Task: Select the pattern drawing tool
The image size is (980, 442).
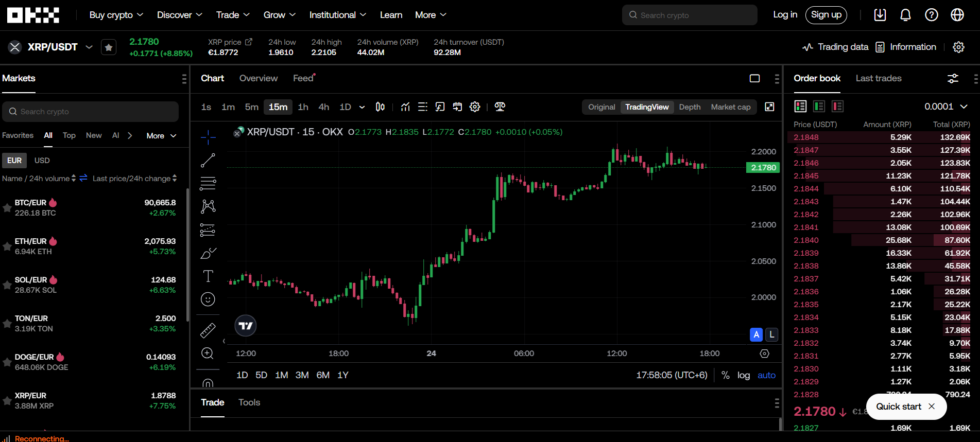Action: pos(208,206)
